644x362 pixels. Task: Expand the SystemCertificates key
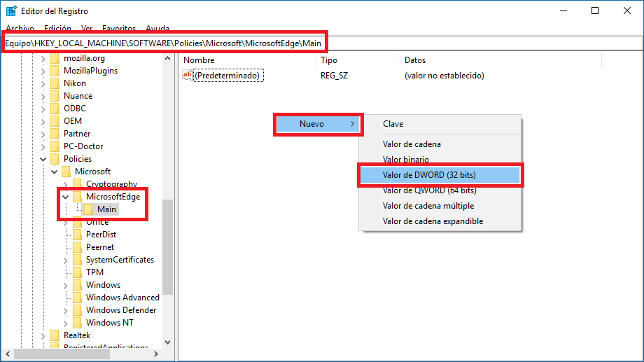65,260
